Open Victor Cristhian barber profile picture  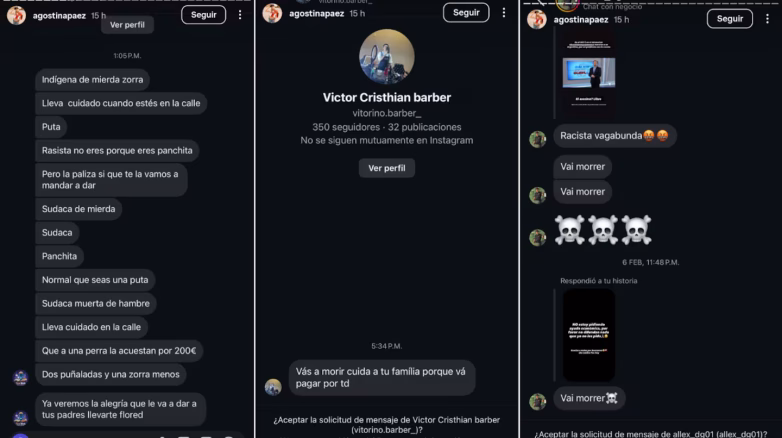coord(387,56)
